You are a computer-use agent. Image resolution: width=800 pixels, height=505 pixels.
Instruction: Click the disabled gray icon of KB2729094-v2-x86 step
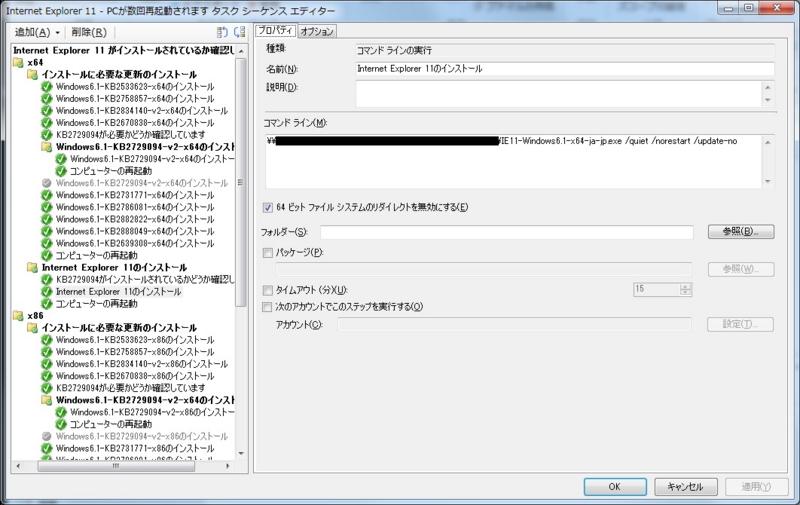[x=47, y=437]
